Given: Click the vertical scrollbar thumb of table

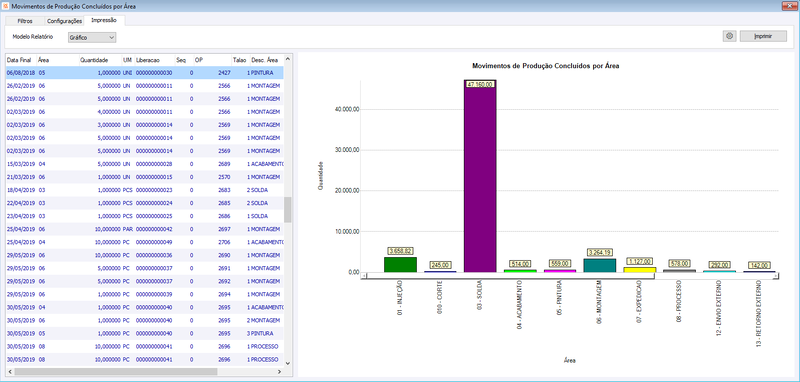Looking at the screenshot, I should point(287,210).
